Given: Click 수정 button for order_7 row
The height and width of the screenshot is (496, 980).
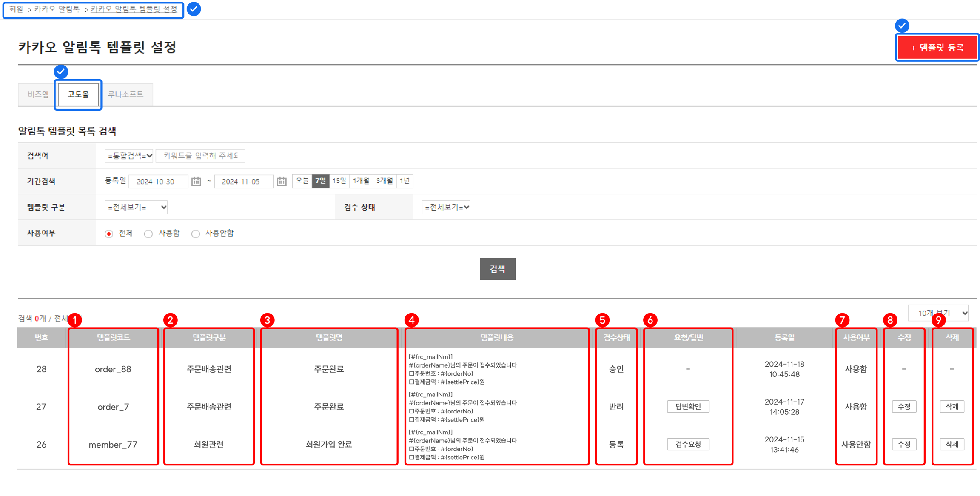Looking at the screenshot, I should (904, 407).
